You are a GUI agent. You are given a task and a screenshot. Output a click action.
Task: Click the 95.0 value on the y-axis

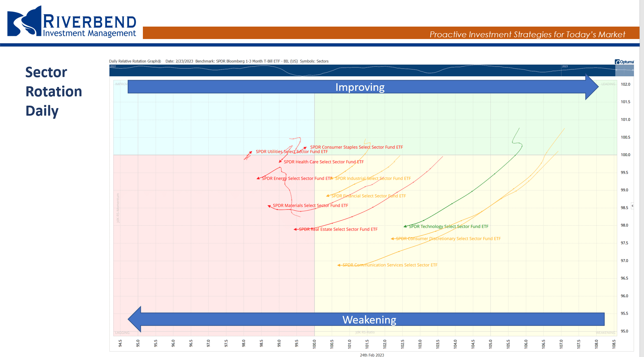tap(624, 331)
